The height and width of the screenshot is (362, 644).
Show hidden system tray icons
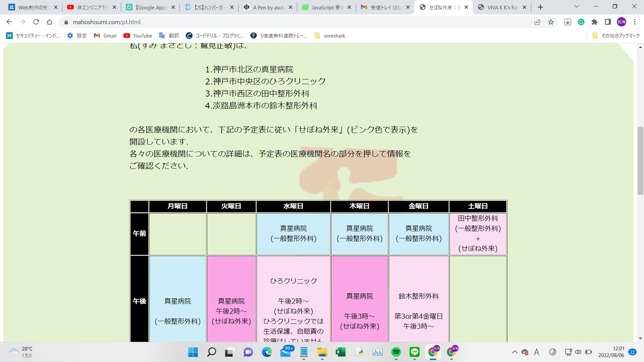point(515,352)
